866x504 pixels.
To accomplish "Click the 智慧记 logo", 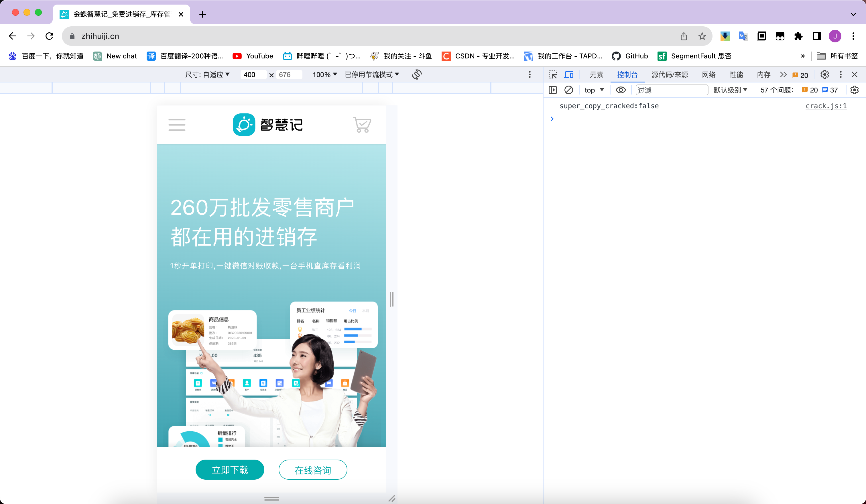I will tap(268, 125).
